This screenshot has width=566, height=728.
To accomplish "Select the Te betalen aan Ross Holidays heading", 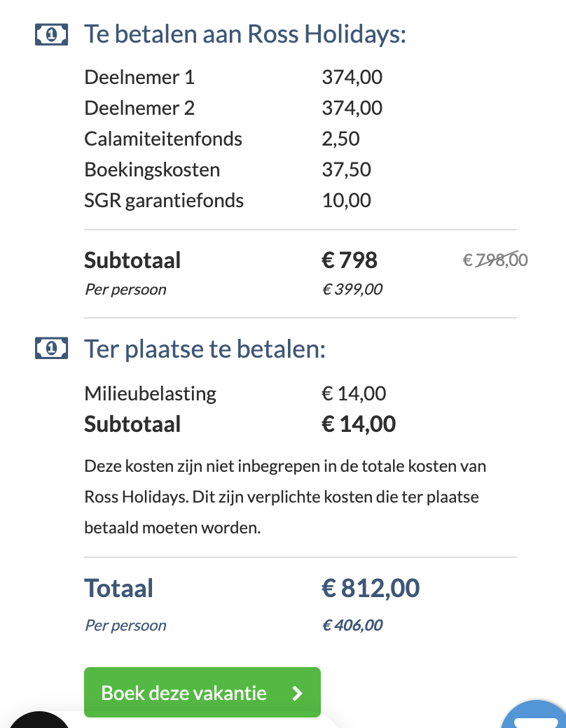I will click(x=245, y=34).
